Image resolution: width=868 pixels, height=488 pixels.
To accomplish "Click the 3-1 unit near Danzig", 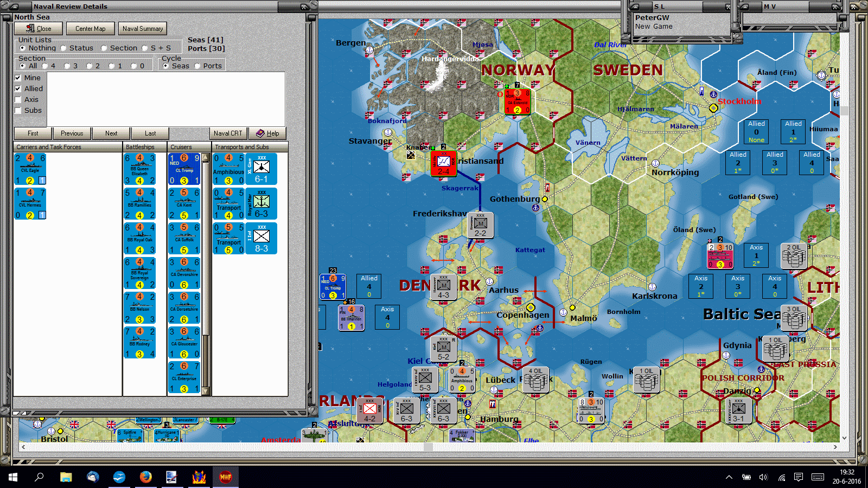I will [x=738, y=411].
